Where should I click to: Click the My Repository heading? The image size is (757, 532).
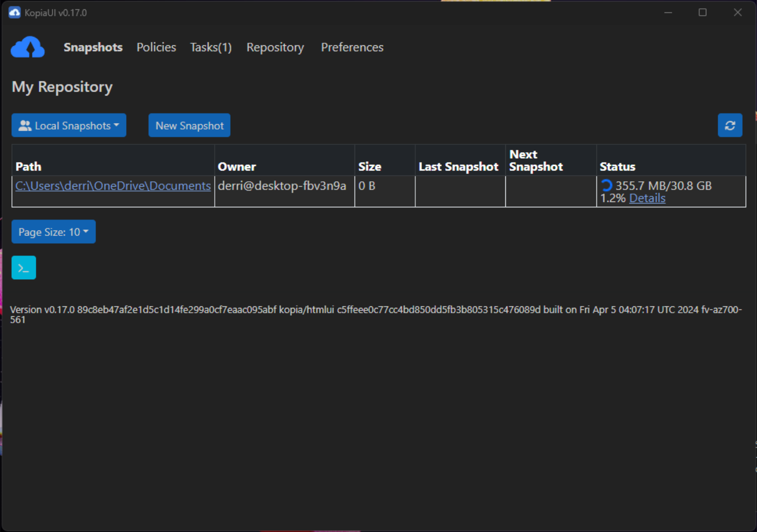click(63, 87)
